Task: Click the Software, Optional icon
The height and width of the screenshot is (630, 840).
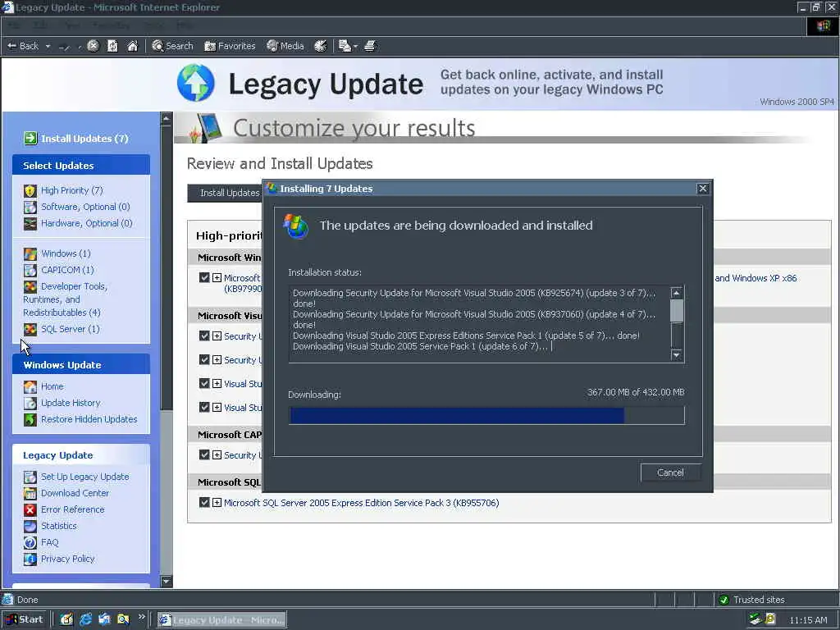Action: point(30,207)
